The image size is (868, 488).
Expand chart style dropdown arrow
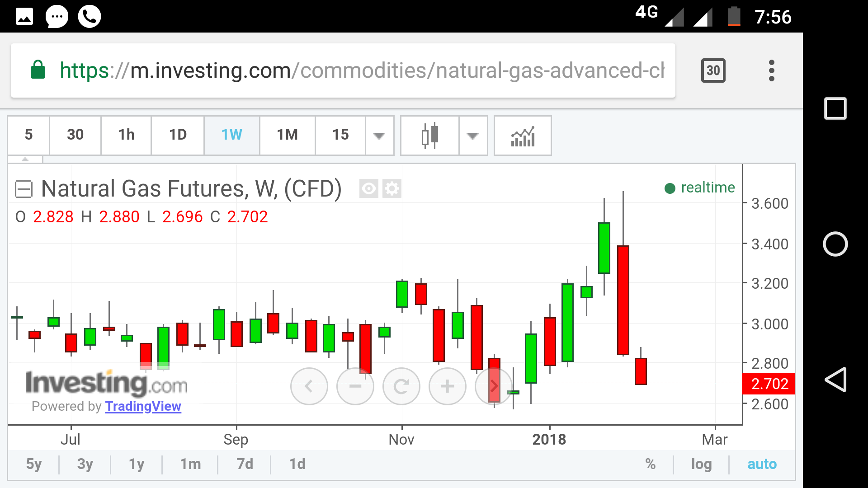click(472, 135)
